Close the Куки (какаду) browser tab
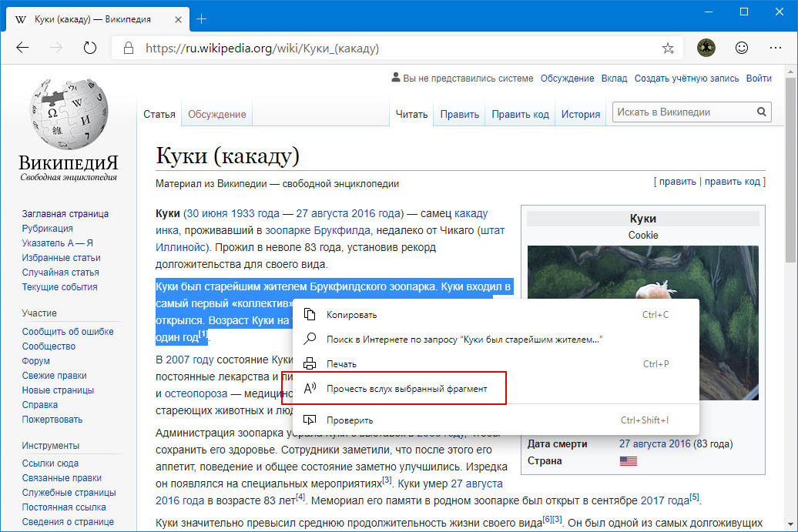The image size is (798, 532). click(x=178, y=20)
